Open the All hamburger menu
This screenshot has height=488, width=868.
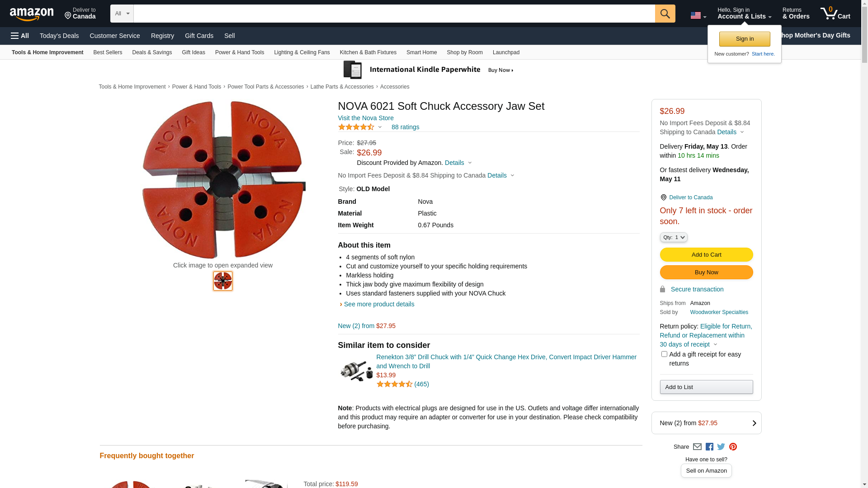[20, 36]
